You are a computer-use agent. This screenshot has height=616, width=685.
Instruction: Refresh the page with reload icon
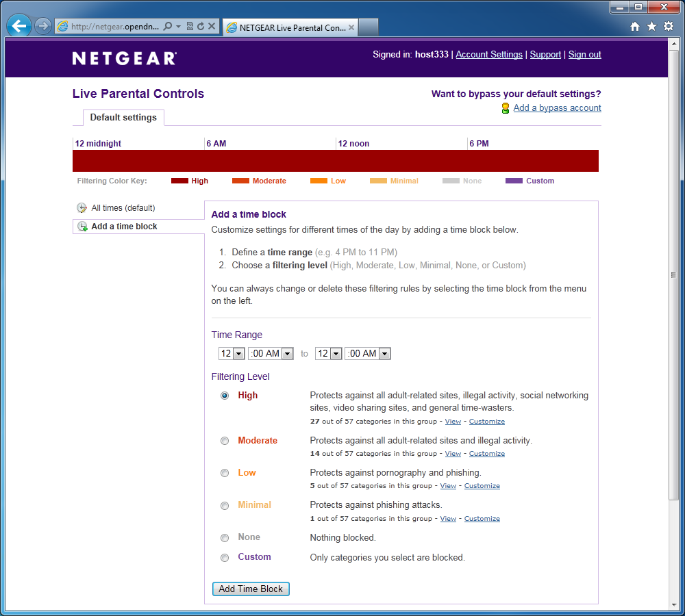201,26
